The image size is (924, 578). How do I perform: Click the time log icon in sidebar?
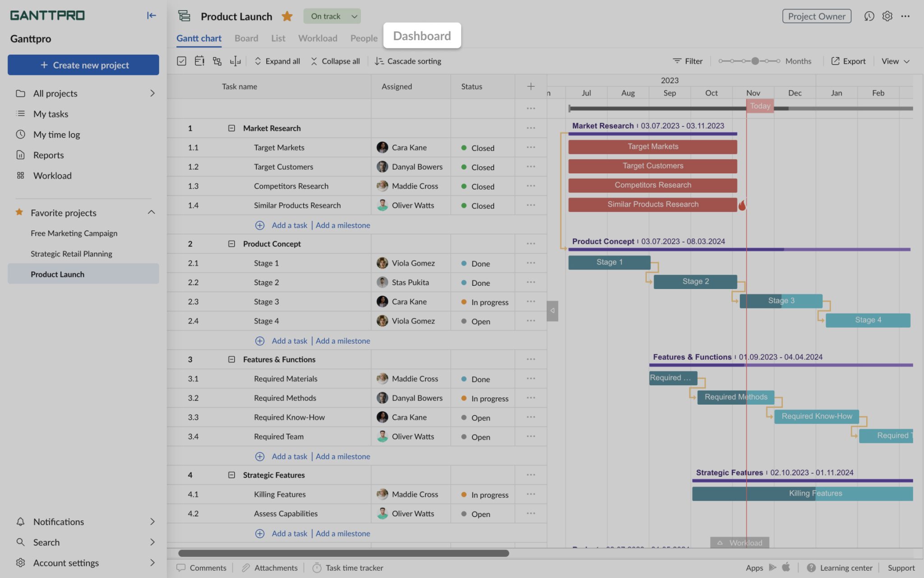(x=20, y=135)
